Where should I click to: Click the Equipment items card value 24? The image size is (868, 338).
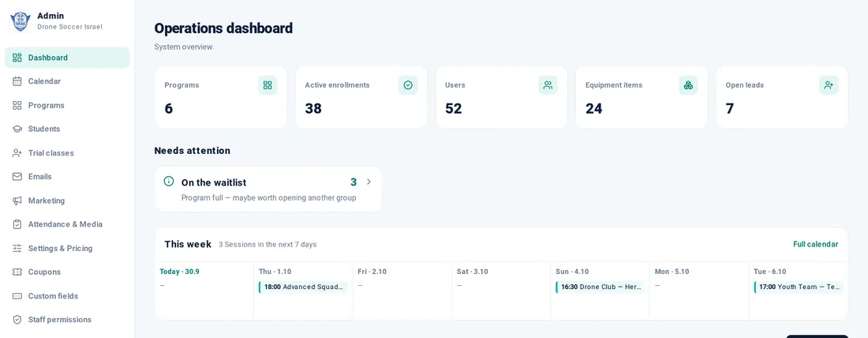(594, 109)
